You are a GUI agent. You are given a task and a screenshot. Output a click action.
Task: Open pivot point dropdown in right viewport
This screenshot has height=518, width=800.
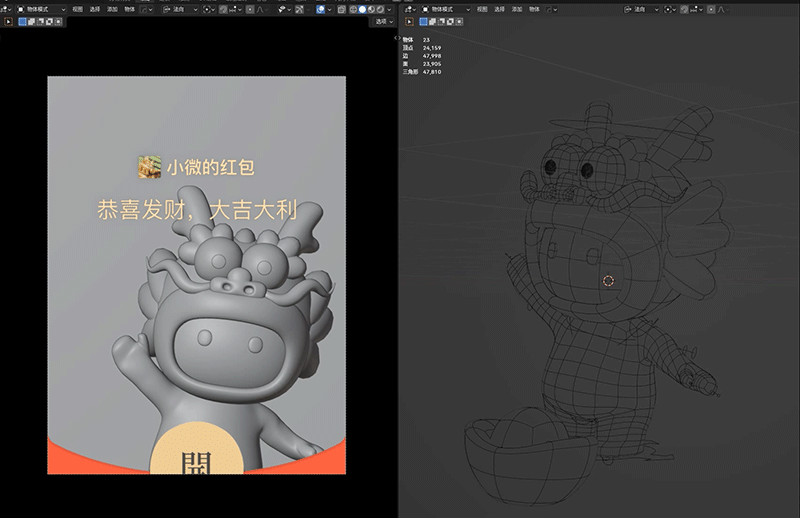pos(670,9)
